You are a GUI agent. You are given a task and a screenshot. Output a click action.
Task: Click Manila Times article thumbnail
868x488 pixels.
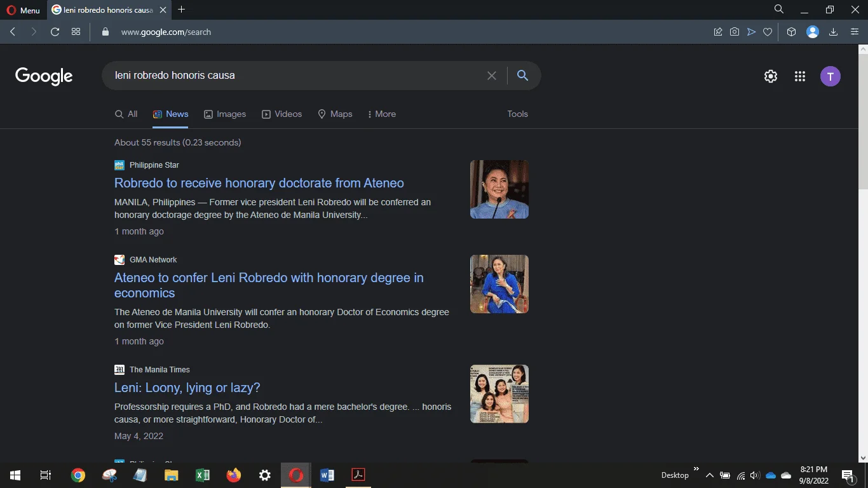(499, 394)
